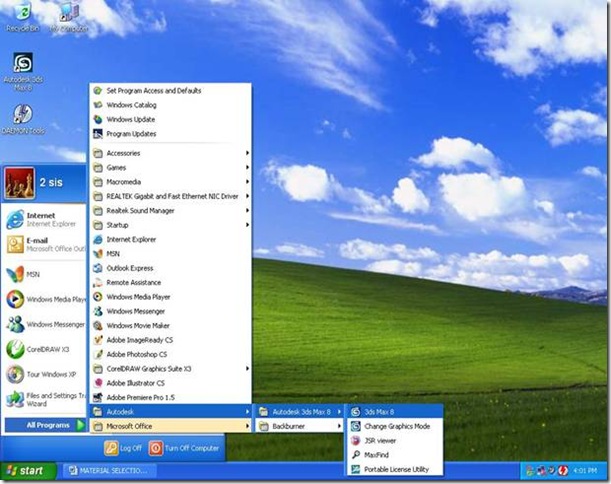Open the My Computer desktop icon
The height and width of the screenshot is (484, 611).
click(69, 17)
